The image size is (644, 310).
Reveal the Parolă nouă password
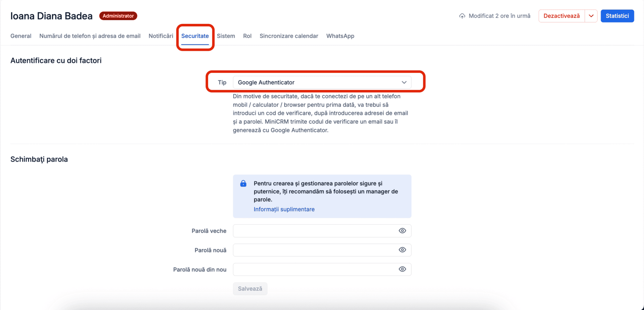[402, 250]
